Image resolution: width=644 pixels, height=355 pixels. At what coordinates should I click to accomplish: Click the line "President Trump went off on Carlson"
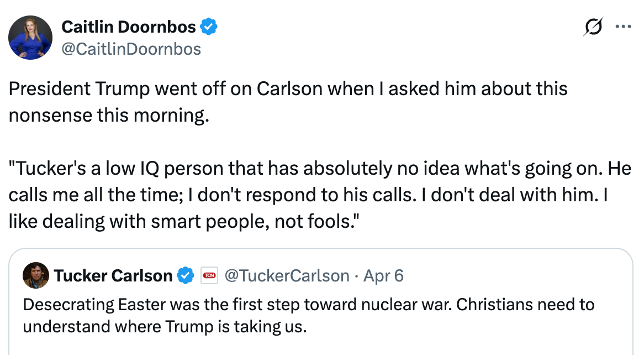[287, 89]
